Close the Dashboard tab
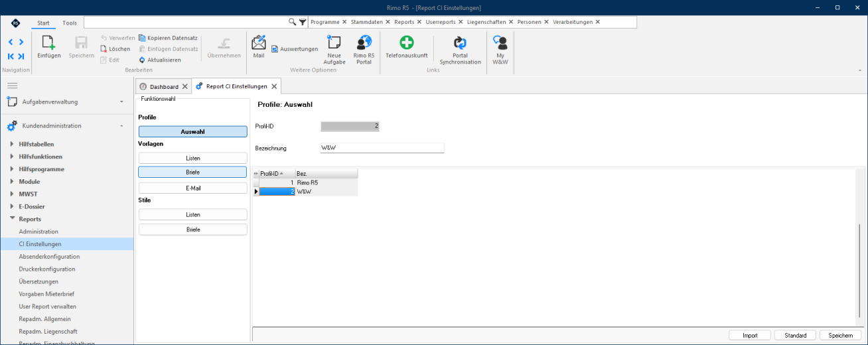Screen dimensions: 868x345 tap(185, 86)
